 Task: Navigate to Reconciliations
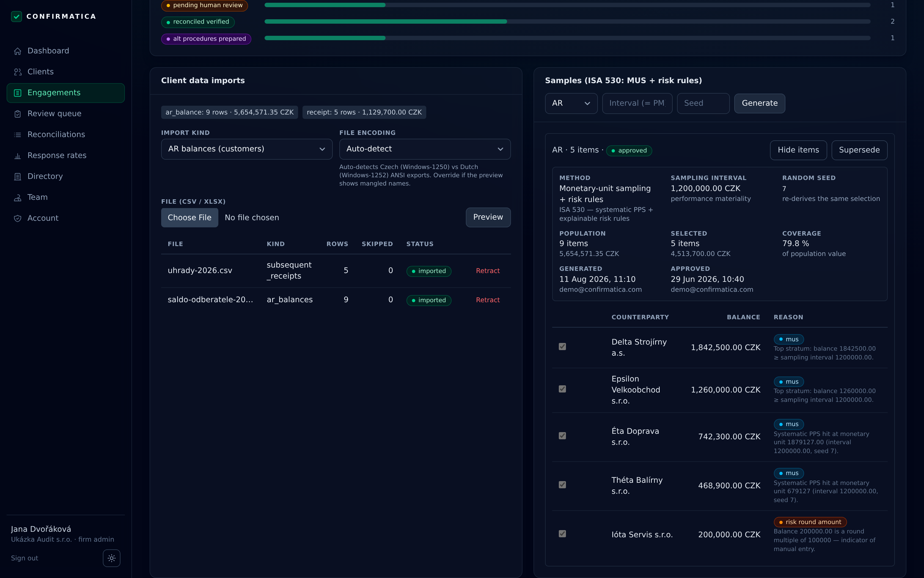pyautogui.click(x=66, y=135)
